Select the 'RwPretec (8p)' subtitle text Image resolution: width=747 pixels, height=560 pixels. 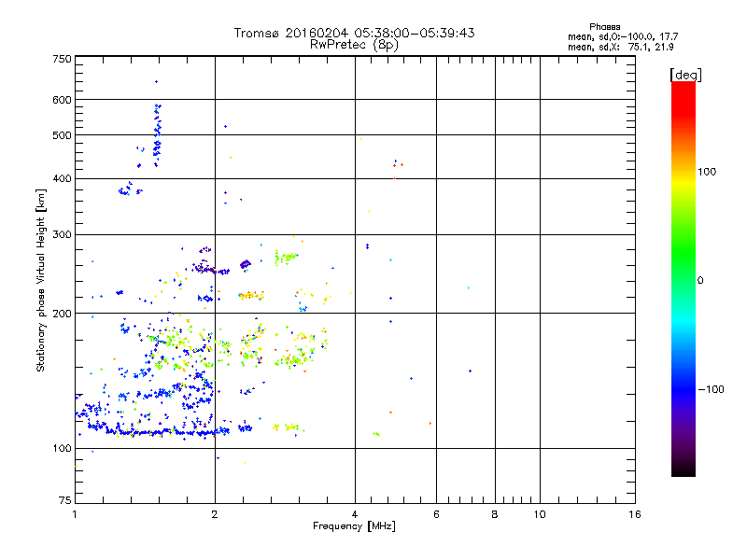354,45
